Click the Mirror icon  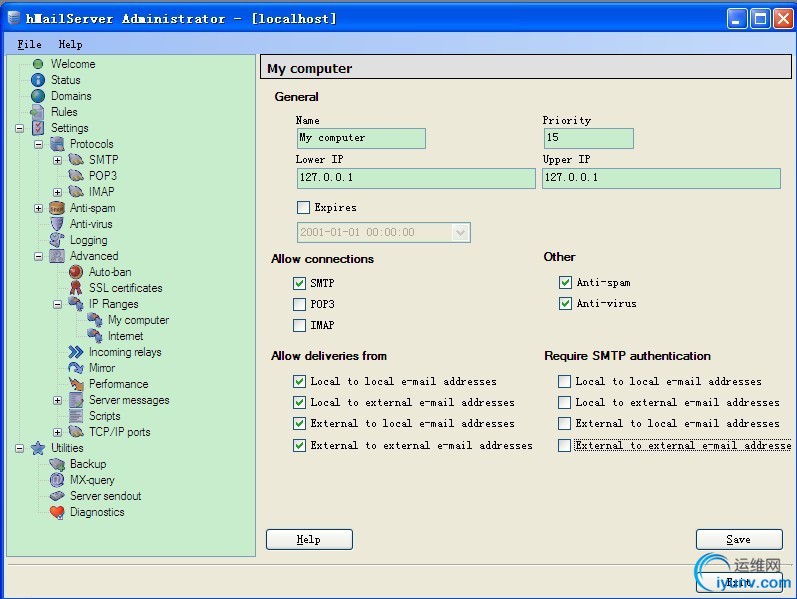(x=76, y=368)
